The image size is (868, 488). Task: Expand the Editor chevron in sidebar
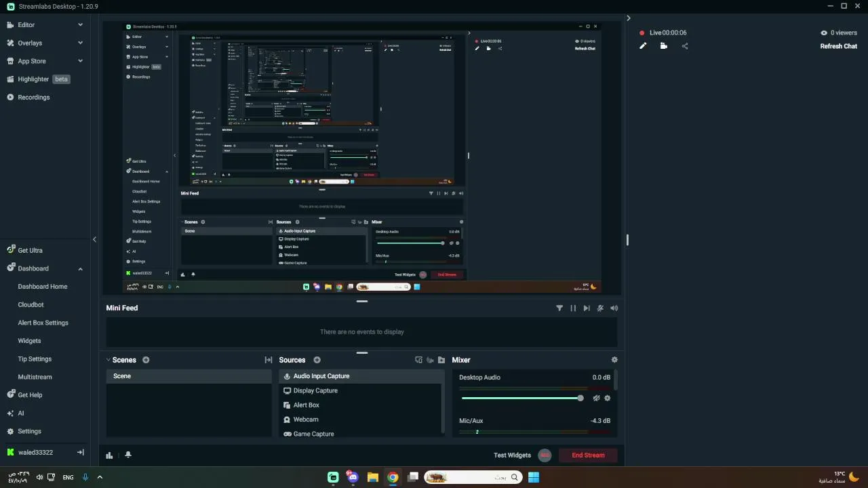pyautogui.click(x=80, y=25)
